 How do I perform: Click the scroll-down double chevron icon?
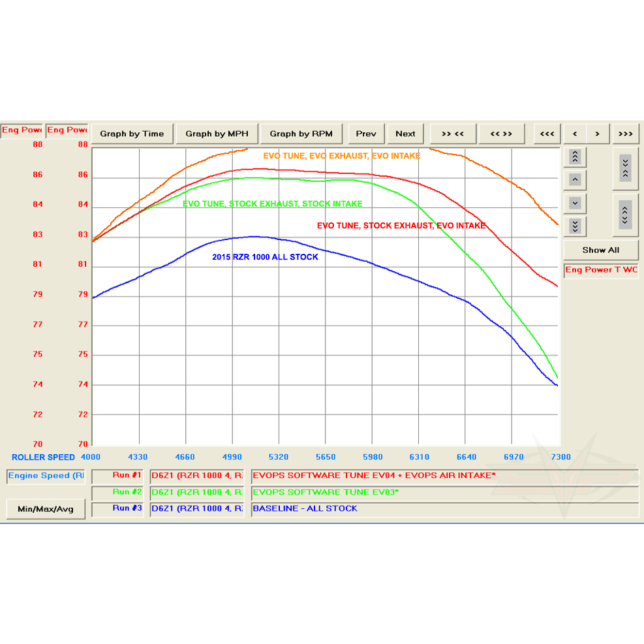pyautogui.click(x=575, y=226)
